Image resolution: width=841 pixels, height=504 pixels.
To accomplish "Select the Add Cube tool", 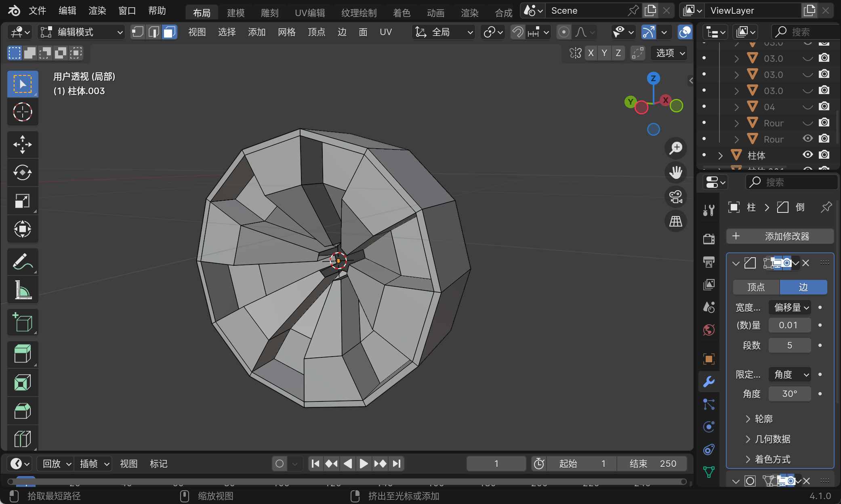I will tap(23, 322).
